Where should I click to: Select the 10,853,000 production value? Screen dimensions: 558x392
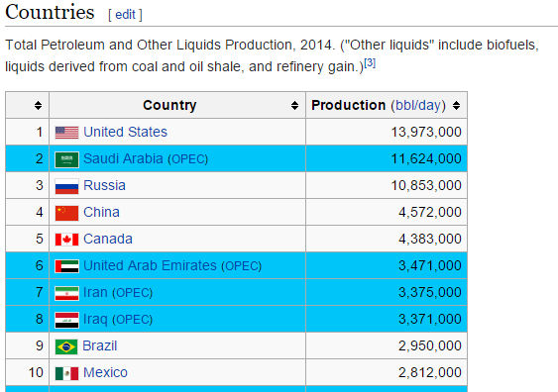click(426, 185)
